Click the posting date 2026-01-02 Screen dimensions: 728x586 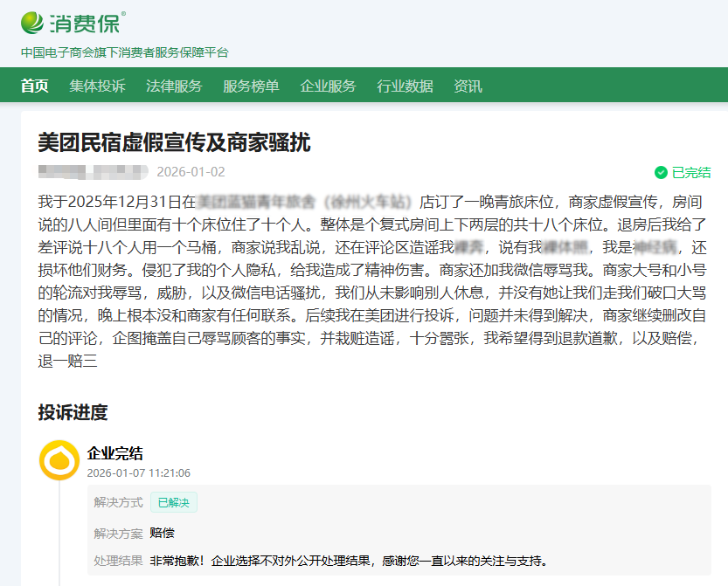click(191, 172)
